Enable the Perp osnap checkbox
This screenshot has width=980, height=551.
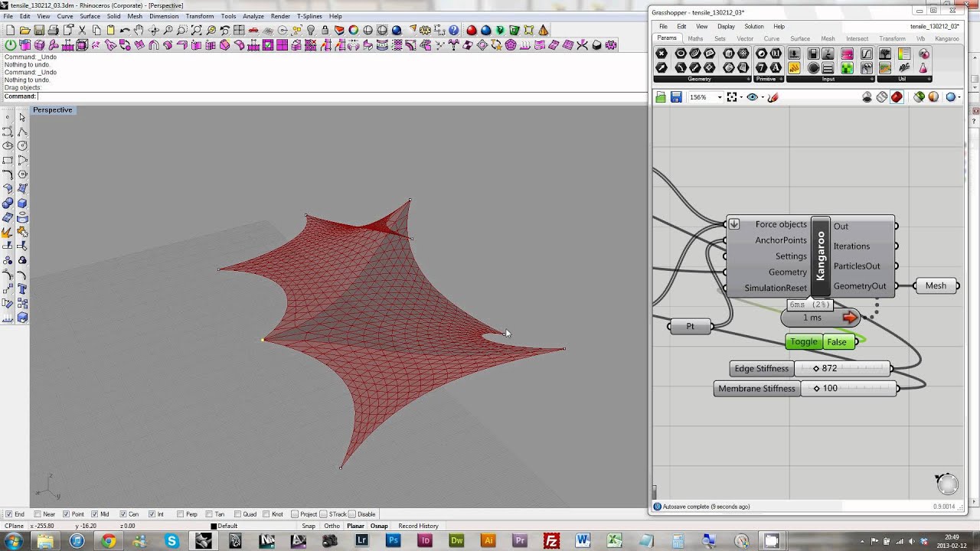pyautogui.click(x=181, y=514)
